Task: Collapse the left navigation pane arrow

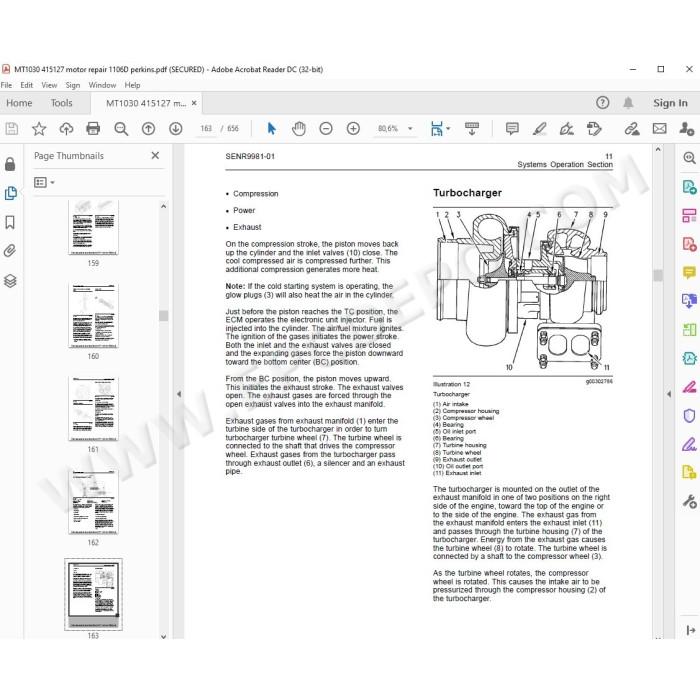Action: point(179,394)
